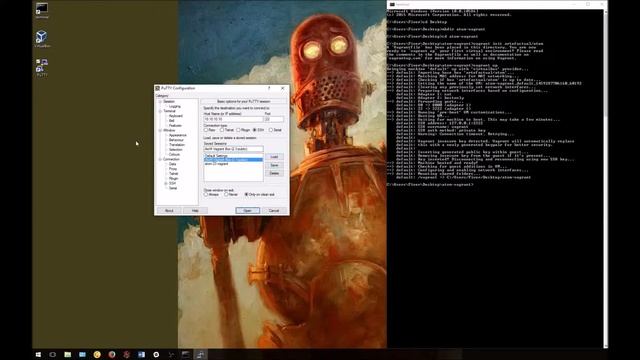Click the PuTTY Configuration title bar icon
Viewport: 640px width, 360px height.
pos(158,88)
